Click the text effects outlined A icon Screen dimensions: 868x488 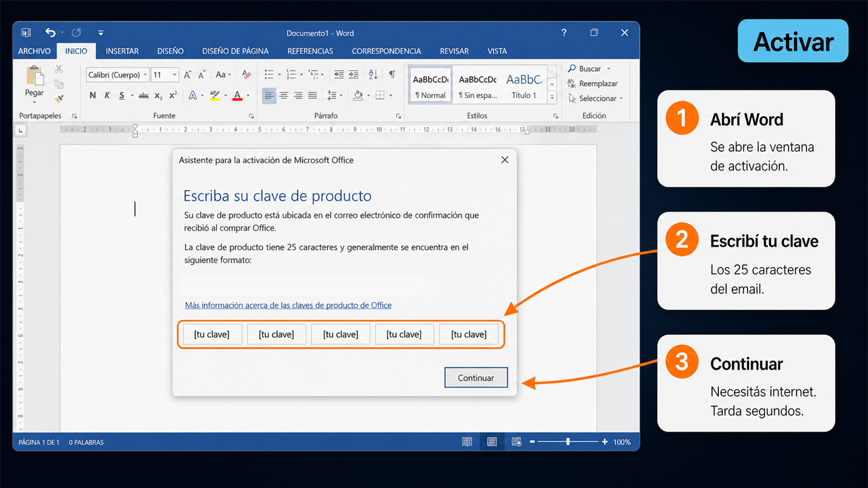pos(193,95)
